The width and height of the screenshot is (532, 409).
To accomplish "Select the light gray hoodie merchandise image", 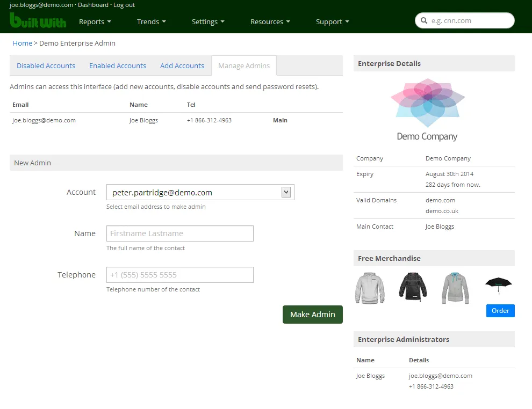I will pos(370,288).
